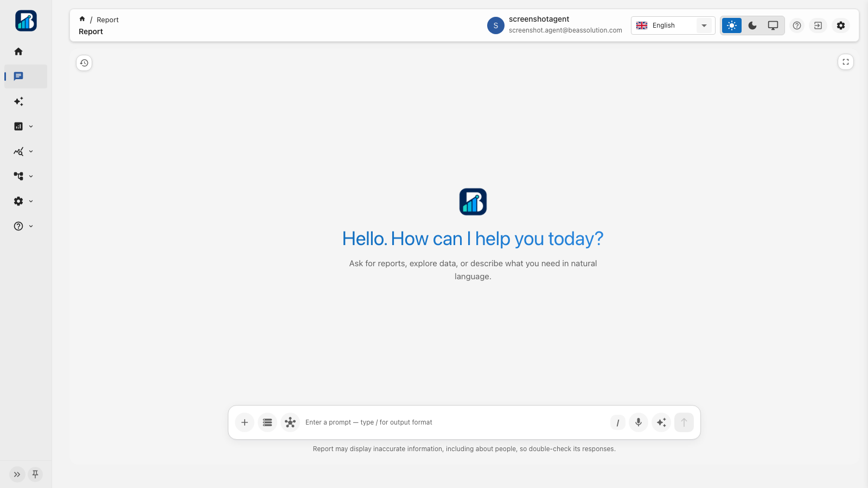Click the UK flag icon

point(642,25)
